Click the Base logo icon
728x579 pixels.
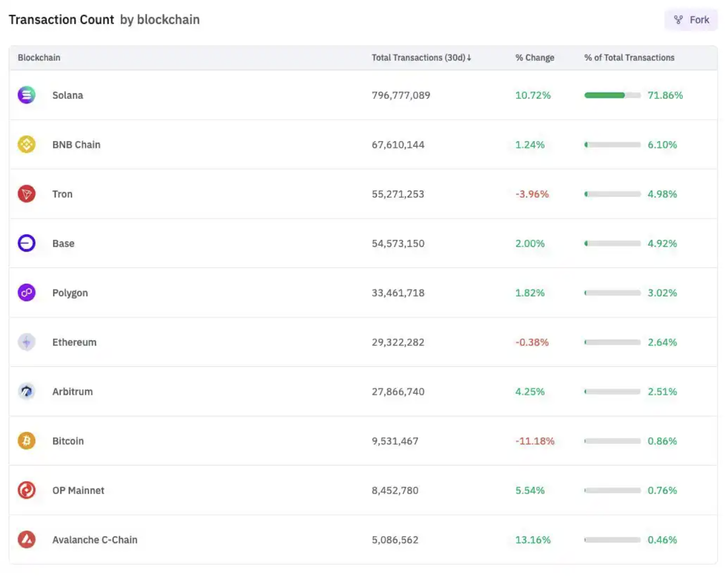27,243
